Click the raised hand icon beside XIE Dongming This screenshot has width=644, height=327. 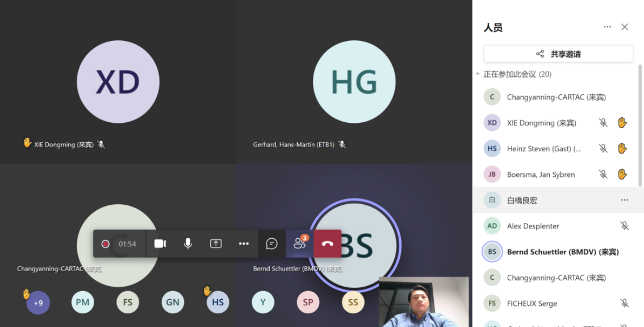point(622,123)
